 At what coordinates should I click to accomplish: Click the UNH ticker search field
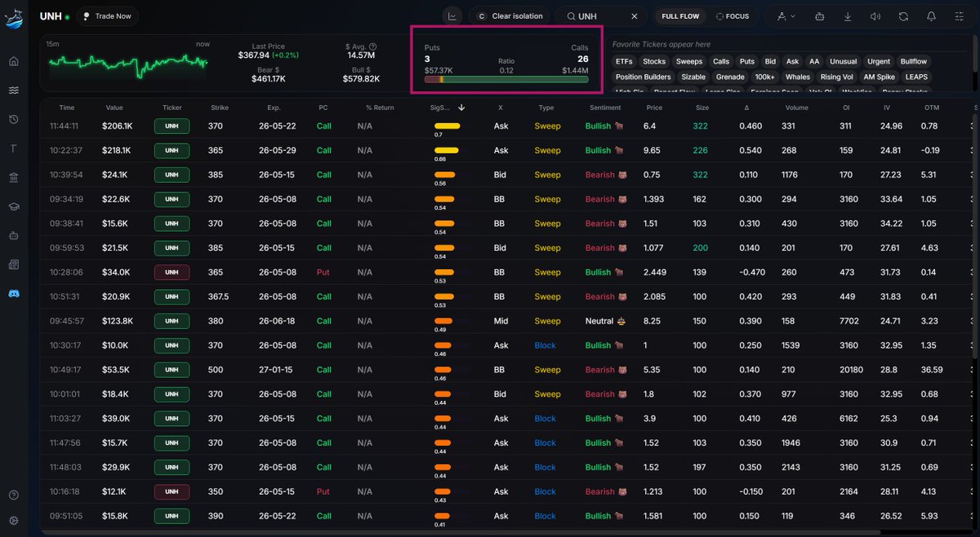click(603, 16)
